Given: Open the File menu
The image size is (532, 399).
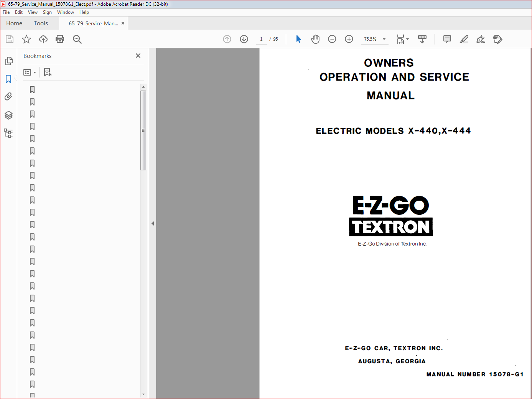Looking at the screenshot, I should click(6, 12).
